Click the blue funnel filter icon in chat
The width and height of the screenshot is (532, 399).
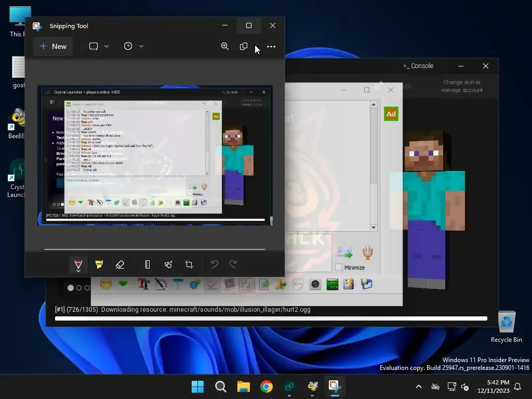click(178, 284)
